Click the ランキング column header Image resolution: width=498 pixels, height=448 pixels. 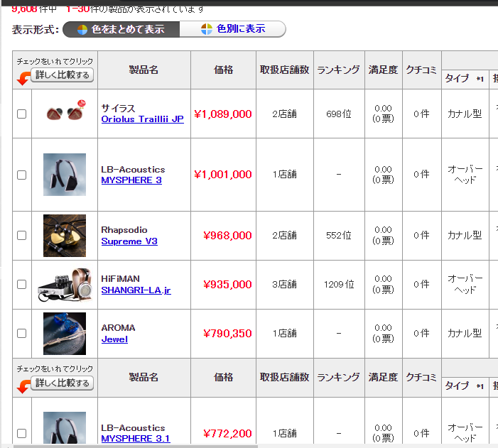click(338, 70)
